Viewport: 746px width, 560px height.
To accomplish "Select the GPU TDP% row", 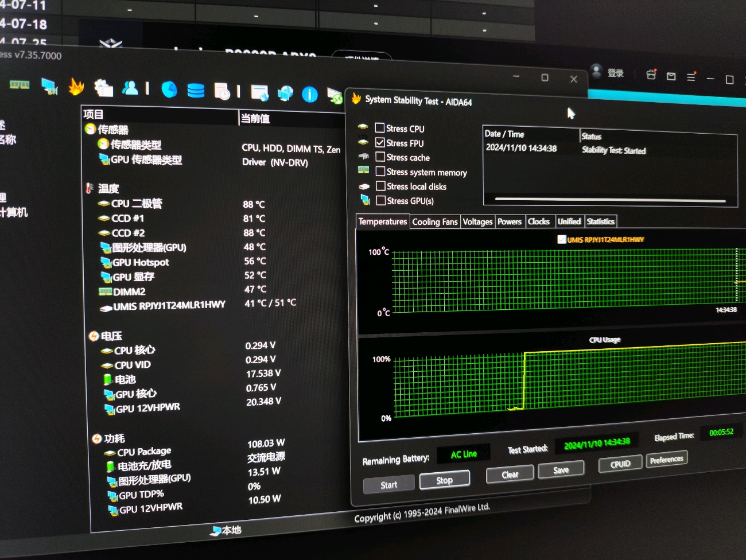I will coord(185,491).
